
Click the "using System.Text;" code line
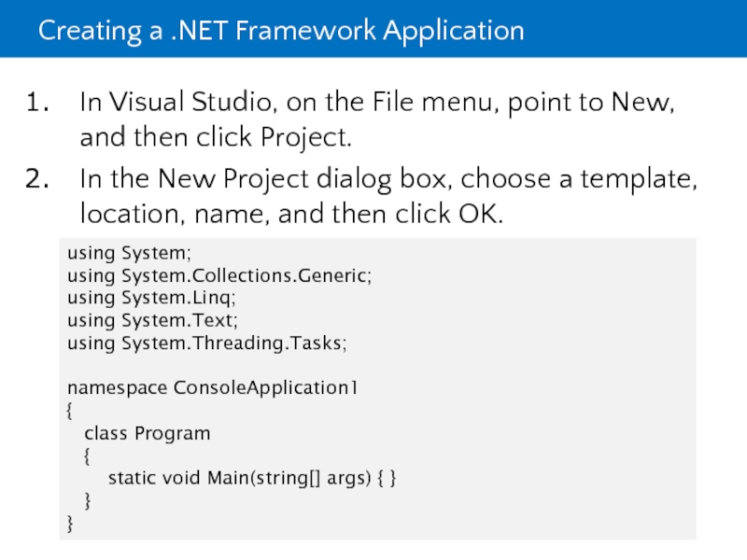[x=153, y=320]
